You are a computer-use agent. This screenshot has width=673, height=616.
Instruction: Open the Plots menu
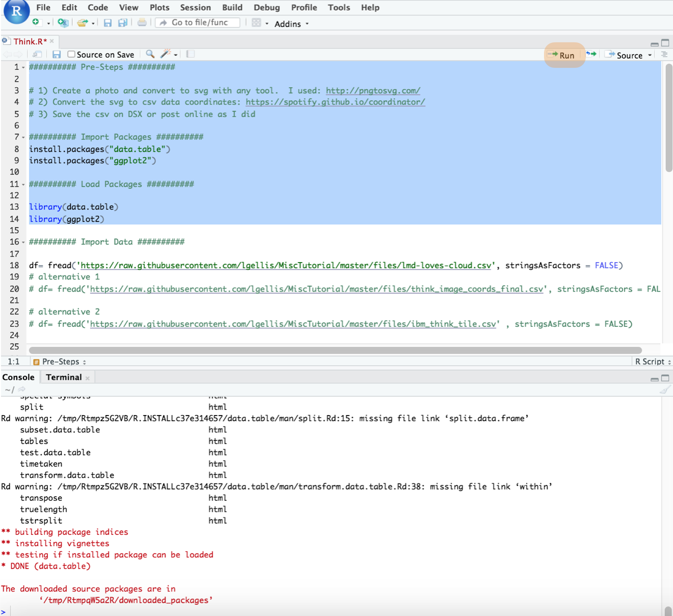click(160, 8)
